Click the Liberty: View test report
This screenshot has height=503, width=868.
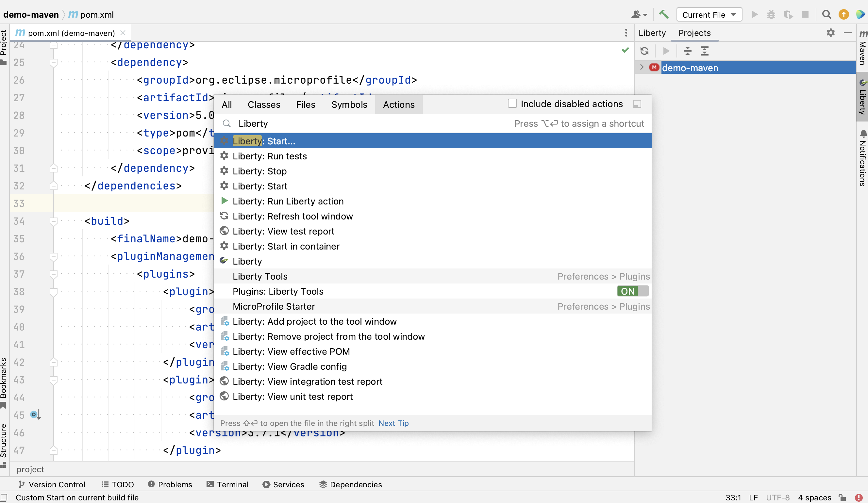coord(283,231)
